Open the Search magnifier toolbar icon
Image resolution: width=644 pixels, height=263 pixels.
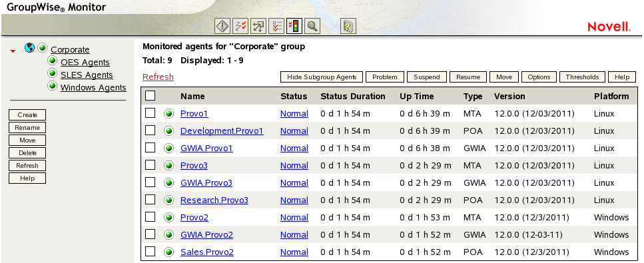tap(312, 27)
